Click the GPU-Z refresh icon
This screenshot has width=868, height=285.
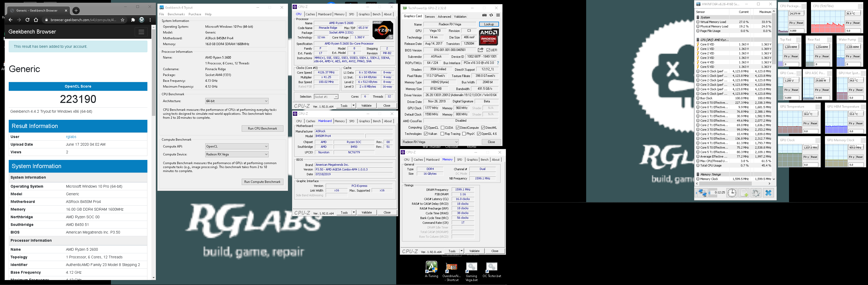point(491,15)
